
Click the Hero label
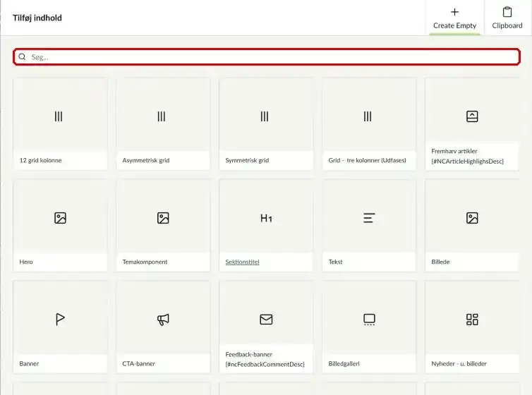(26, 262)
